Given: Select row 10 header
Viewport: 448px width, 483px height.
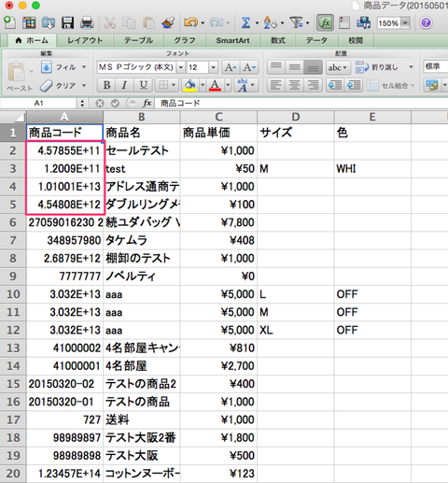Looking at the screenshot, I should coord(13,294).
